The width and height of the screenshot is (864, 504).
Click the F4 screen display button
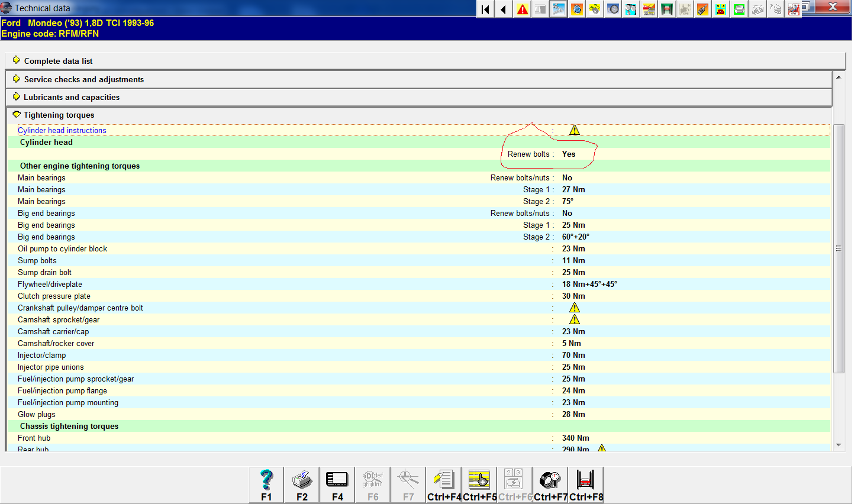[x=337, y=484]
